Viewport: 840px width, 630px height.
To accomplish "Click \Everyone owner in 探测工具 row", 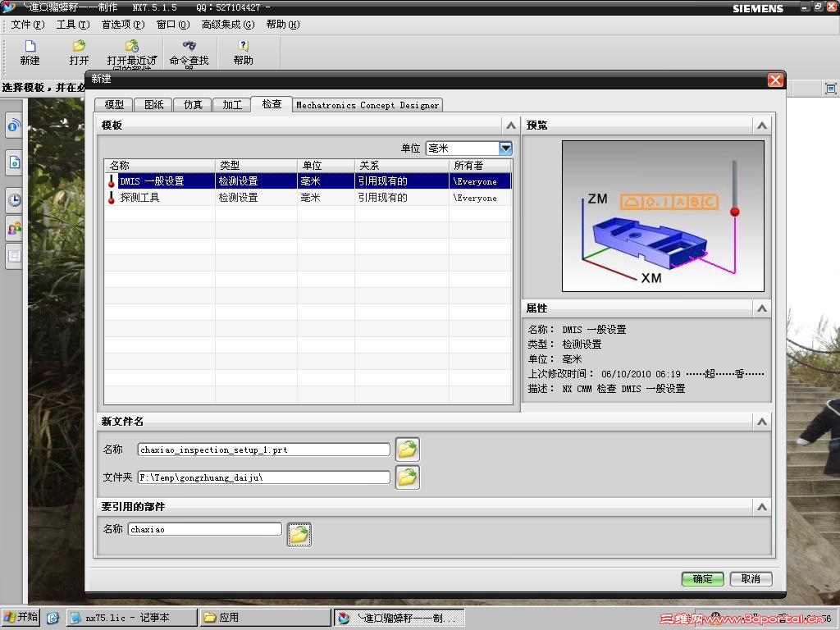I will 475,198.
